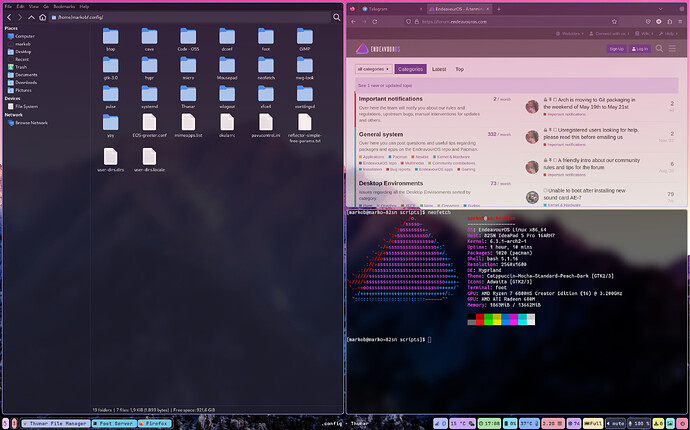Expand the Wiki dropdown on forum header

pyautogui.click(x=644, y=33)
